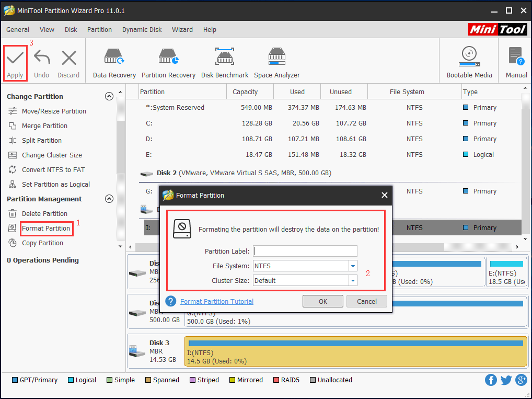
Task: Open the View menu
Action: tap(47, 29)
